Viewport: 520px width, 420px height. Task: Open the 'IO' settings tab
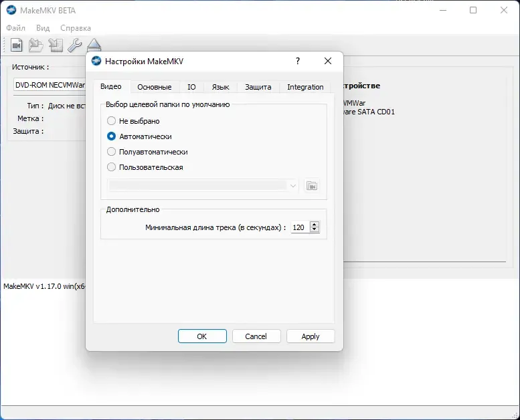[x=191, y=87]
